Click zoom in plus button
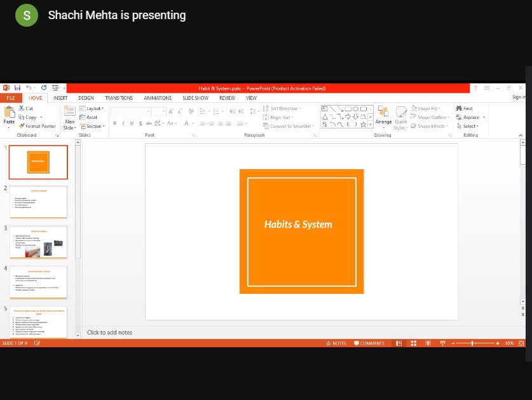Screen dimensions: 532x400 tap(498, 343)
